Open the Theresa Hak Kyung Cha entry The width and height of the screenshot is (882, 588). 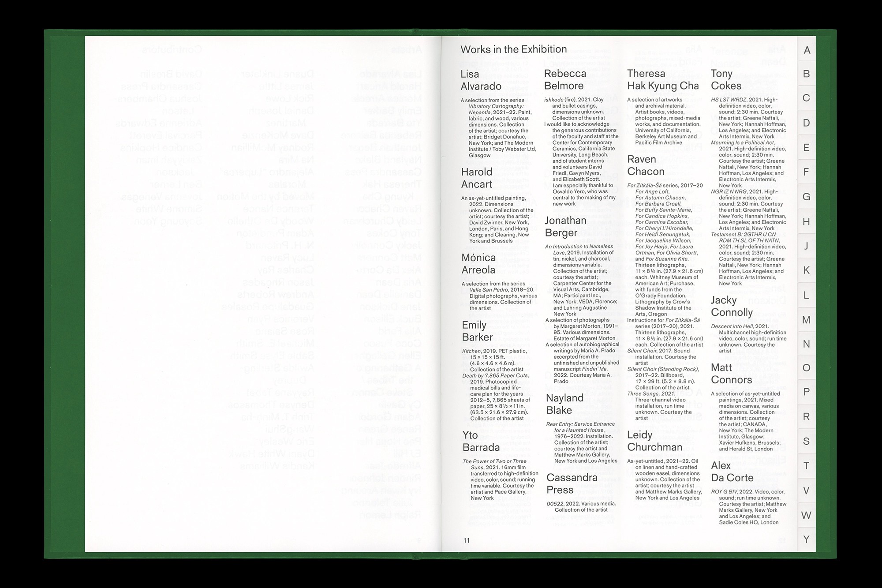tap(663, 79)
